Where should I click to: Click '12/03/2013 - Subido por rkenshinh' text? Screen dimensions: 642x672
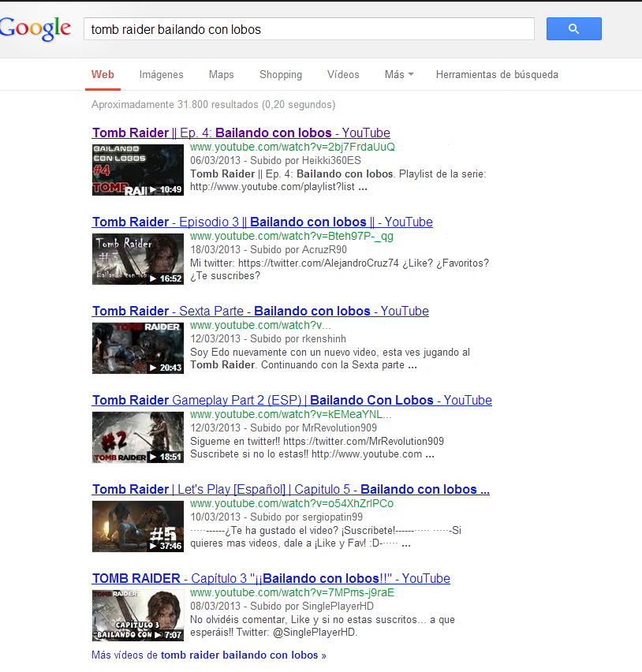click(x=268, y=339)
